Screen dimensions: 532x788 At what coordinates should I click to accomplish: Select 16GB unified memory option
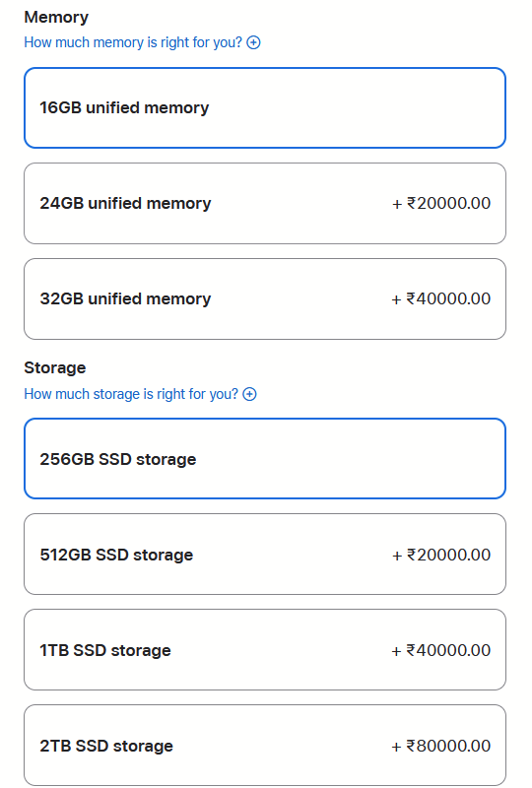click(265, 108)
